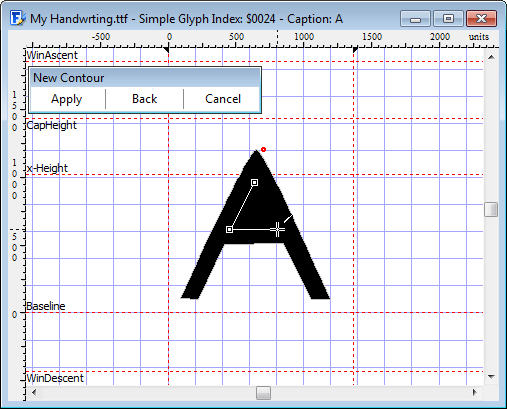Screen dimensions: 507x409
Task: Click the New Contour panel title bar
Action: click(x=145, y=78)
